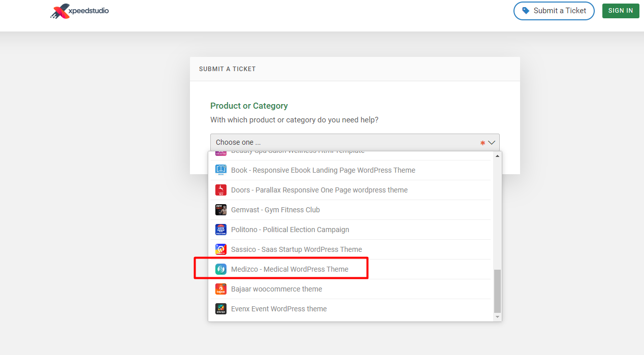Select the Bajaar woocommerce theme icon
644x355 pixels.
coord(220,289)
